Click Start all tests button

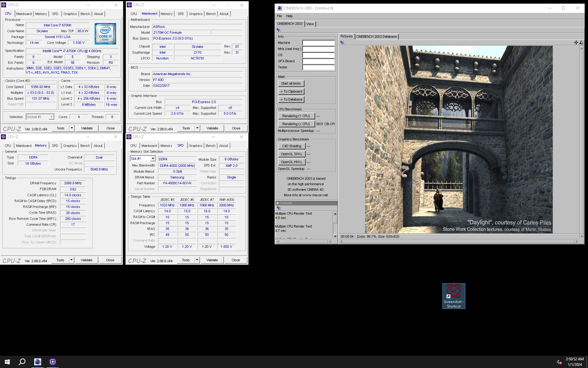point(291,83)
